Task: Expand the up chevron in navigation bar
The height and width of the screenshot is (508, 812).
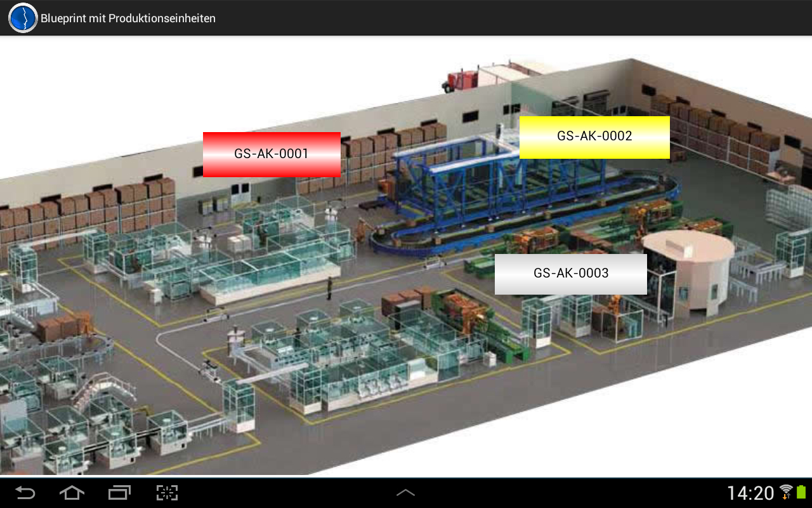Action: [406, 493]
